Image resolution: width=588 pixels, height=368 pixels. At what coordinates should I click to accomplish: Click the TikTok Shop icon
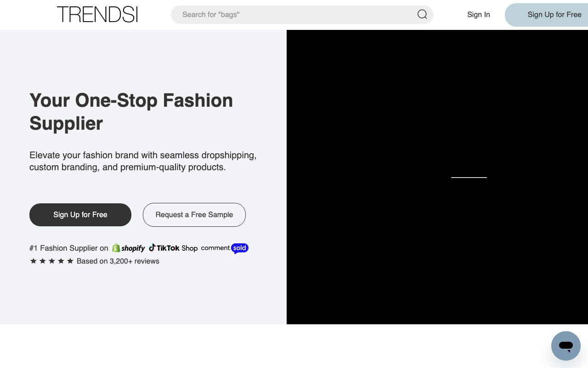pos(152,248)
